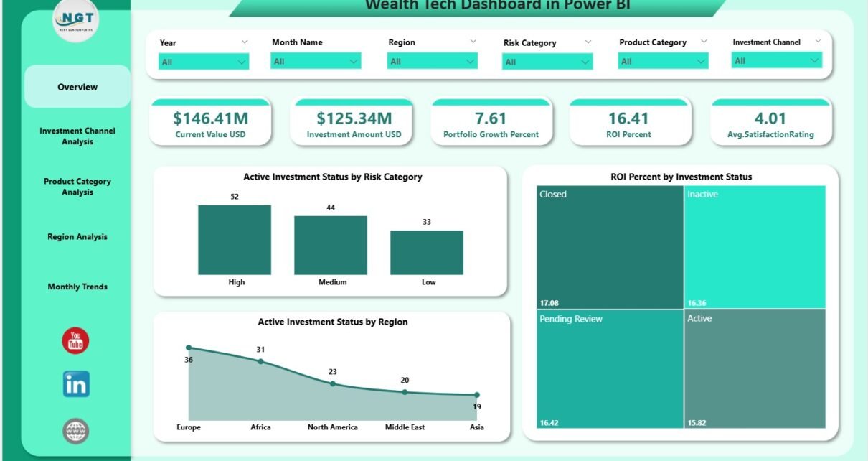Open the Risk Category All dropdown
Screen dimensions: 868x461
(547, 62)
